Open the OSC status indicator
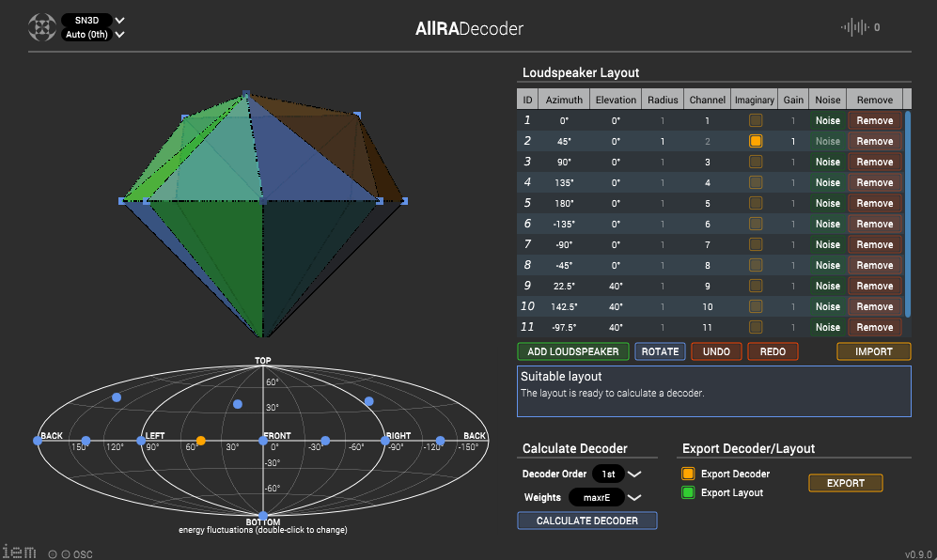This screenshot has height=560, width=937. (70, 554)
